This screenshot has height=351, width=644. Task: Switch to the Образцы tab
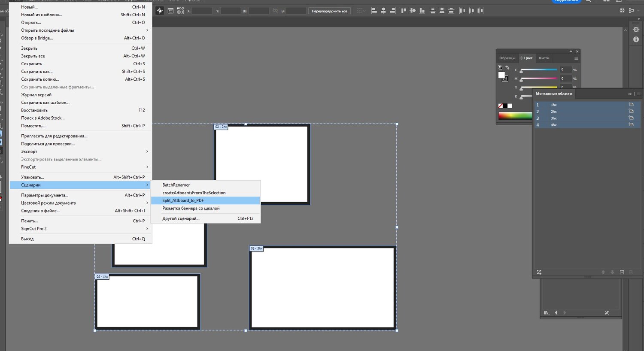[507, 58]
